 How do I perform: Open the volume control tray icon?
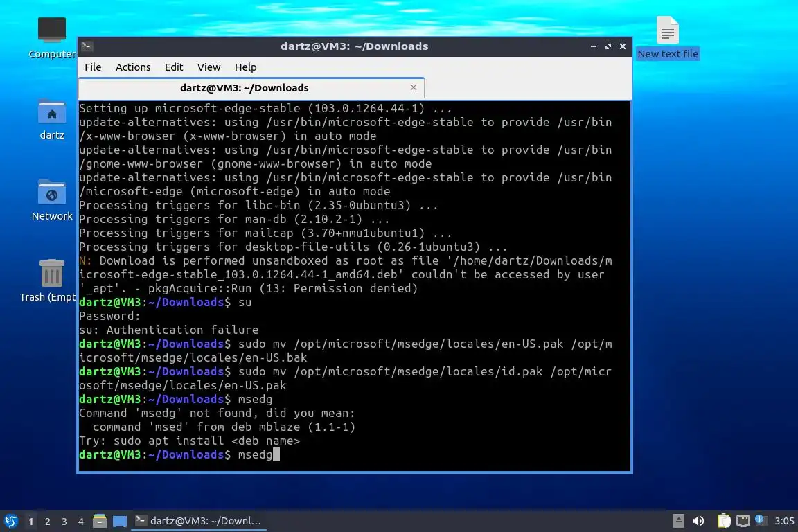point(699,521)
